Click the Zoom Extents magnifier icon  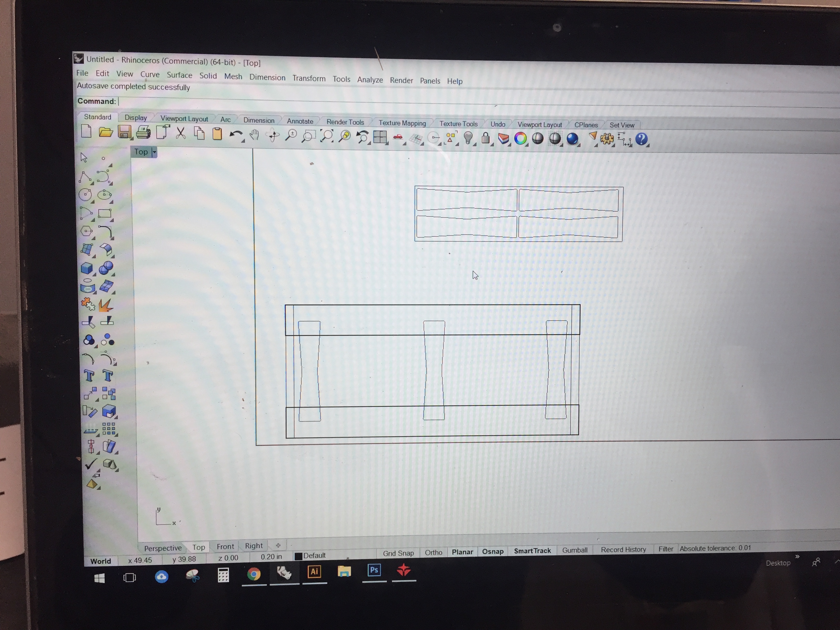point(327,136)
